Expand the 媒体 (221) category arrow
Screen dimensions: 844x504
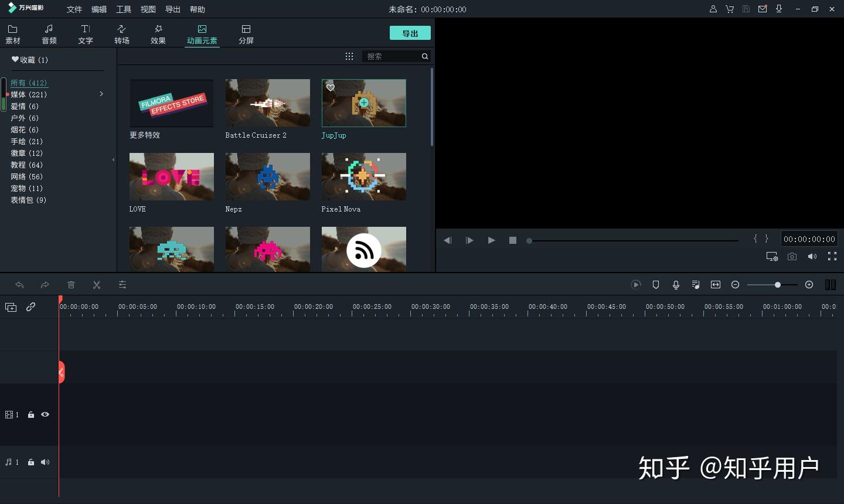tap(101, 94)
